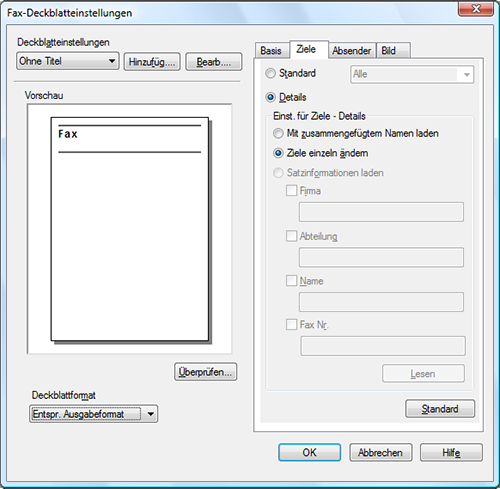Tick the Fax Nr. checkbox

(291, 324)
